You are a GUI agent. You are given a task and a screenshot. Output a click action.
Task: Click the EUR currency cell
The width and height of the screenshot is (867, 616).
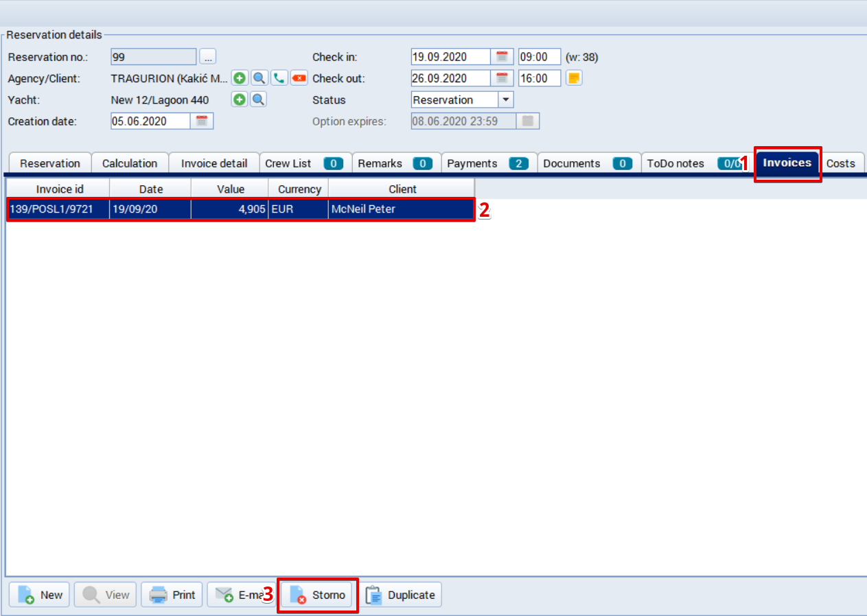[x=299, y=209]
